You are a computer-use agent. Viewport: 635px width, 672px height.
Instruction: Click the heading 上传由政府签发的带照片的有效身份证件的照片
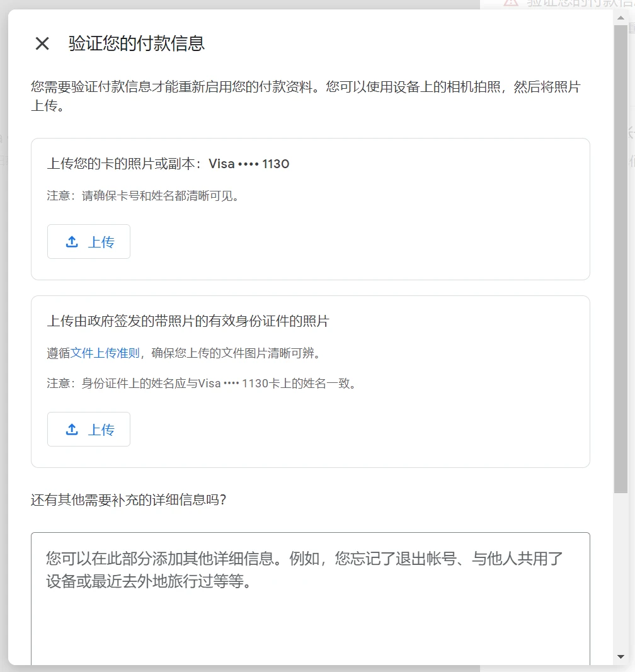(188, 321)
